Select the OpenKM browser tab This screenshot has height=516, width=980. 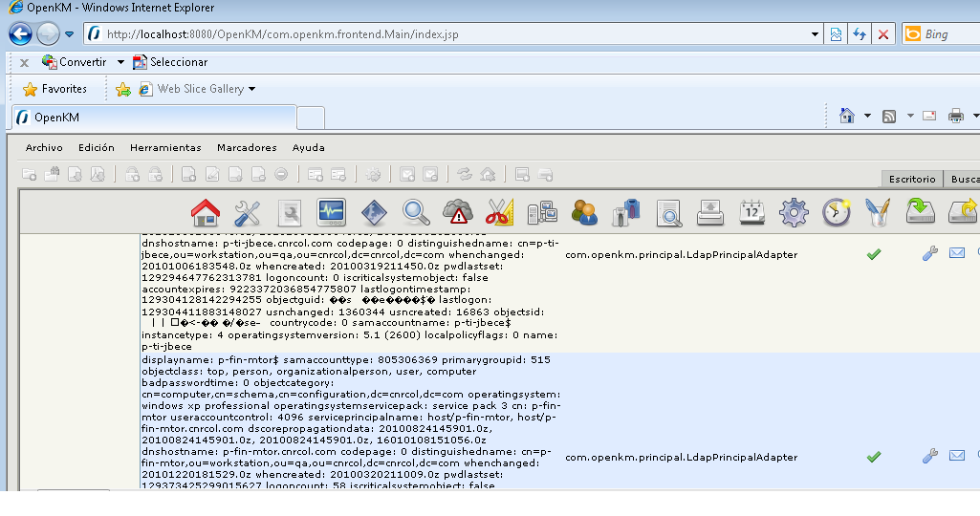tap(154, 118)
